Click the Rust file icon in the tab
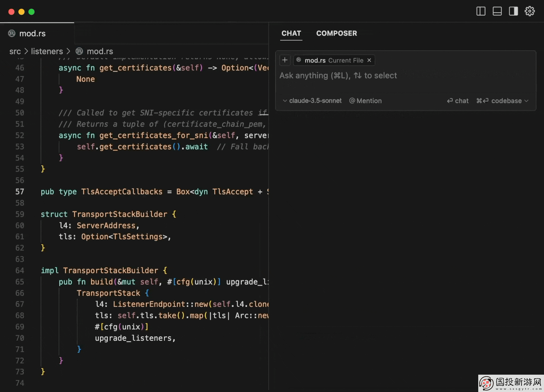This screenshot has width=544, height=392. pos(12,33)
